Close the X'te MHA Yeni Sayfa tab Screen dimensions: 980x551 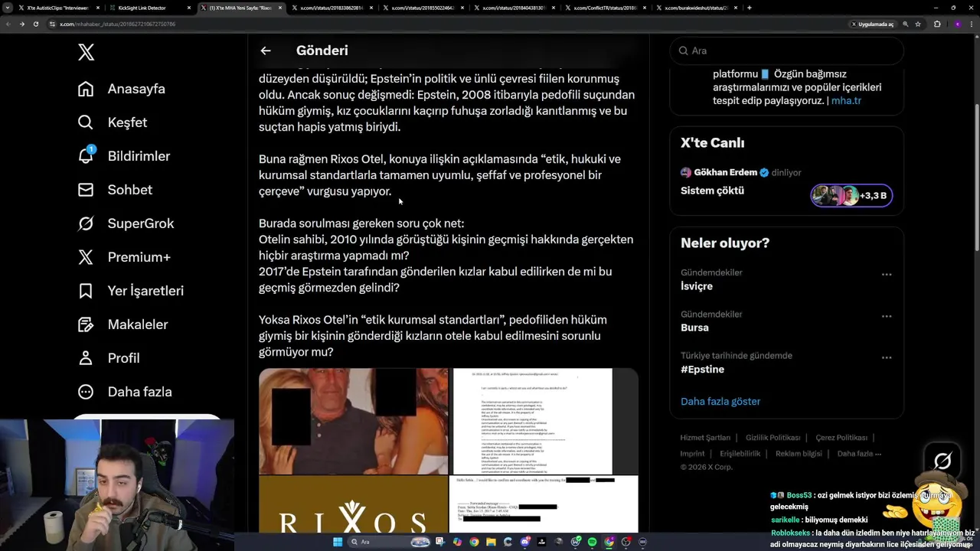(x=280, y=8)
